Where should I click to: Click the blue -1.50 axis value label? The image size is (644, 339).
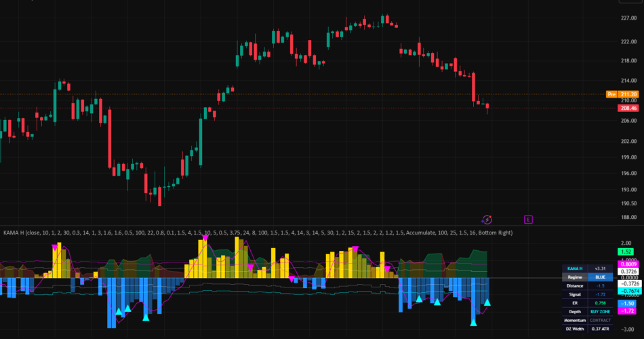[627, 303]
